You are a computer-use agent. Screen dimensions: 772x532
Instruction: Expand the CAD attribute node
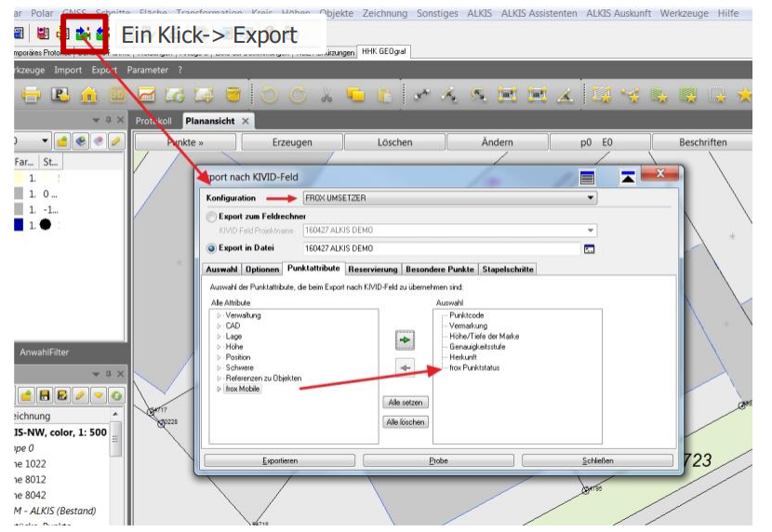click(x=220, y=326)
